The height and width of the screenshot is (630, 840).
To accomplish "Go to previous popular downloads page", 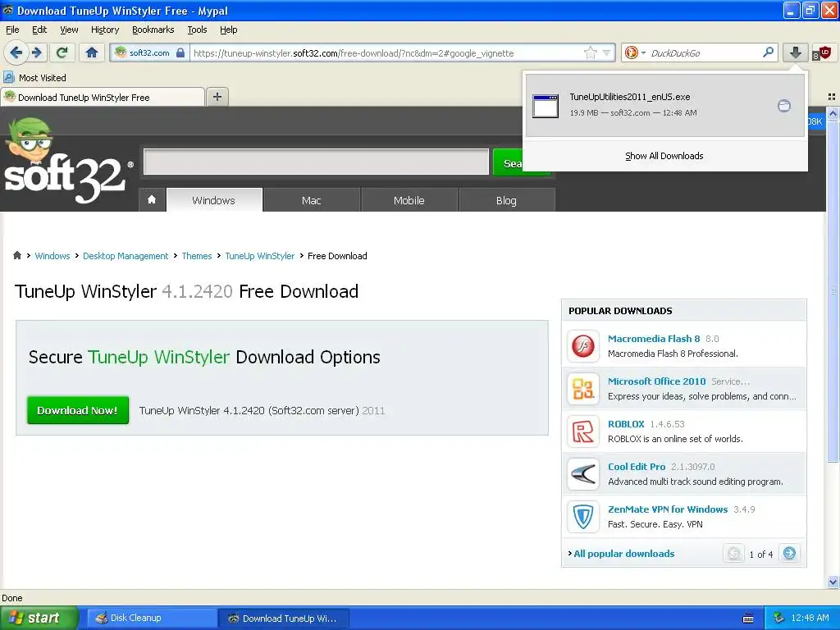I will (x=734, y=553).
